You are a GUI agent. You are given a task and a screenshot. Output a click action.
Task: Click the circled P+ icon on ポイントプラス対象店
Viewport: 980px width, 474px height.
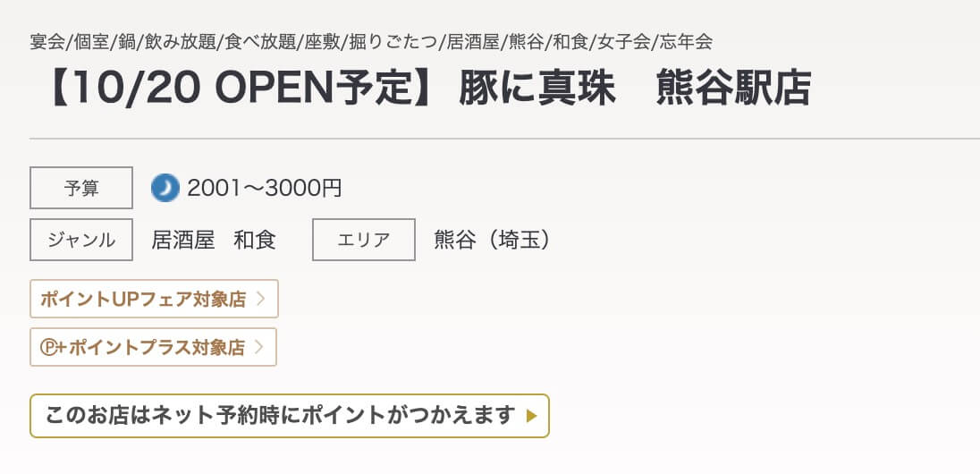(49, 348)
